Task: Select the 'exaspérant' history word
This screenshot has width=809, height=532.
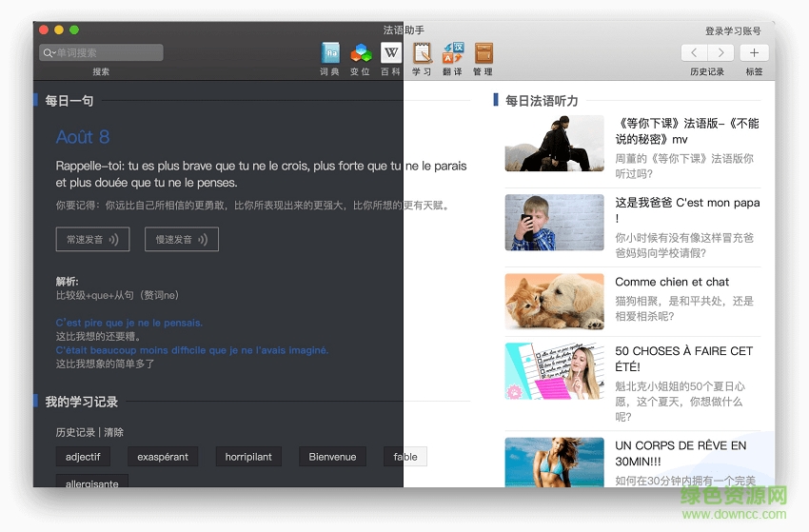Action: [163, 457]
